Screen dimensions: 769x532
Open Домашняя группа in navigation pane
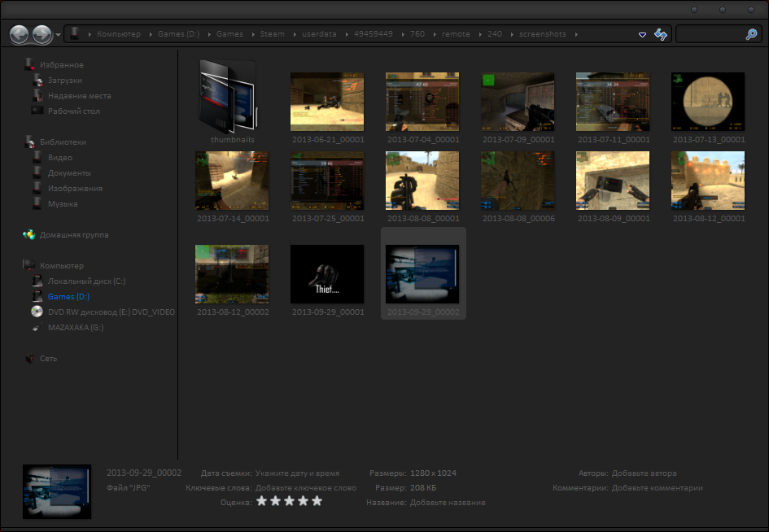(x=73, y=235)
